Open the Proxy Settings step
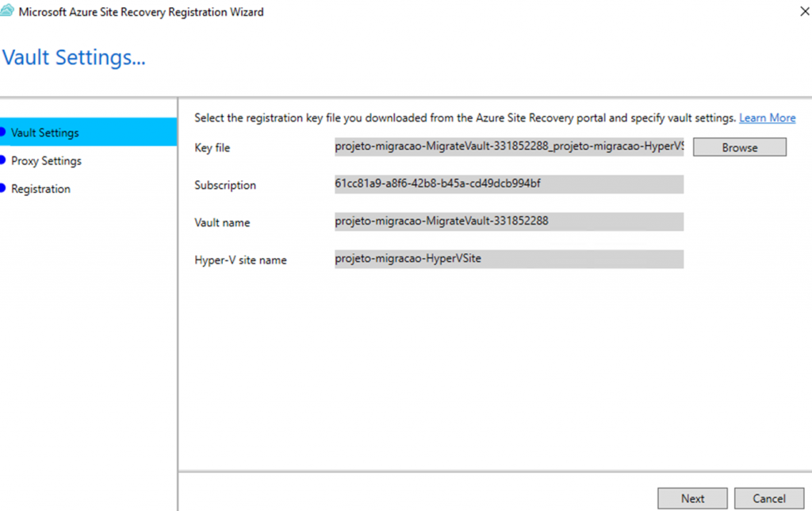The image size is (812, 511). pyautogui.click(x=46, y=161)
